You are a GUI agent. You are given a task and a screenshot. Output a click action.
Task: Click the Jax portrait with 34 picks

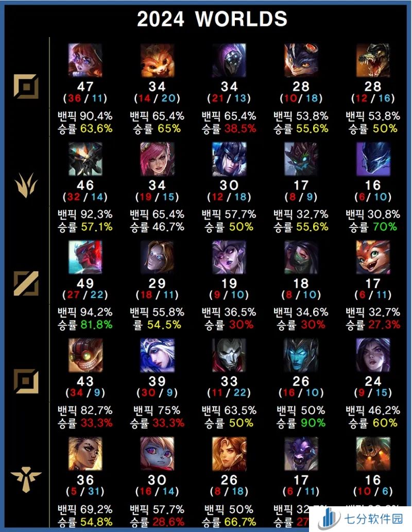click(x=229, y=60)
